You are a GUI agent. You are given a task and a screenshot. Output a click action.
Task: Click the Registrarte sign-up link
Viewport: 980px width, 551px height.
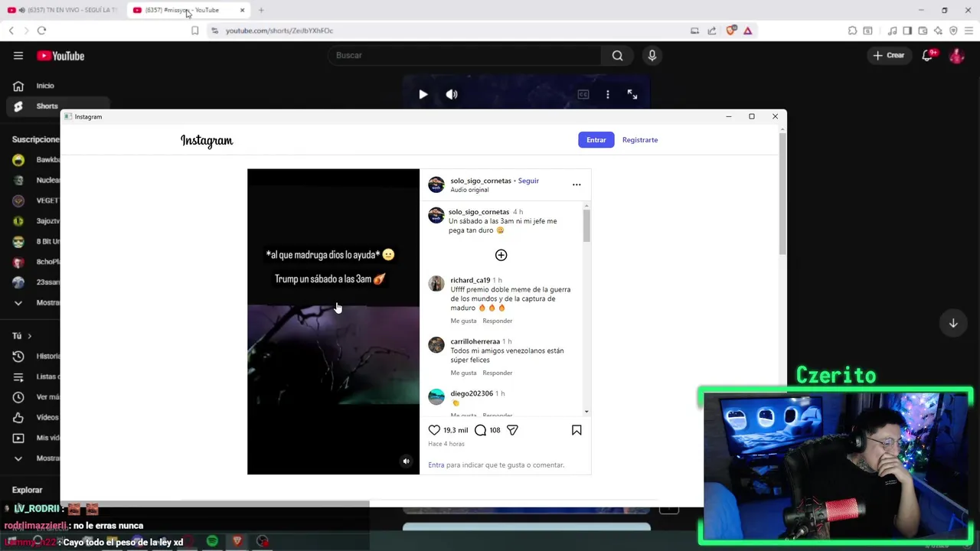coord(640,140)
